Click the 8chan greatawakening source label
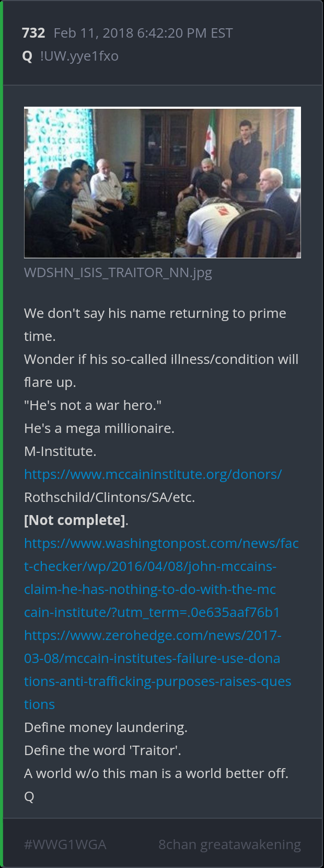The image size is (324, 868). click(x=230, y=844)
